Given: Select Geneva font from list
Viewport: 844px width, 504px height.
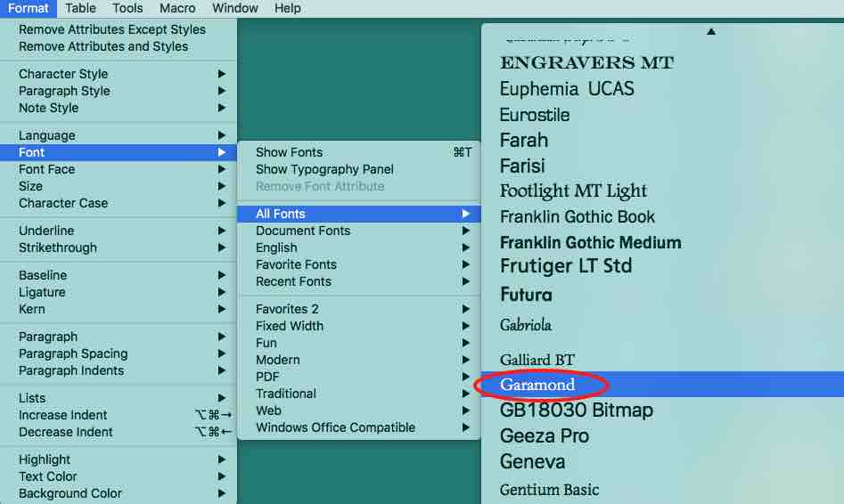Looking at the screenshot, I should click(x=532, y=462).
